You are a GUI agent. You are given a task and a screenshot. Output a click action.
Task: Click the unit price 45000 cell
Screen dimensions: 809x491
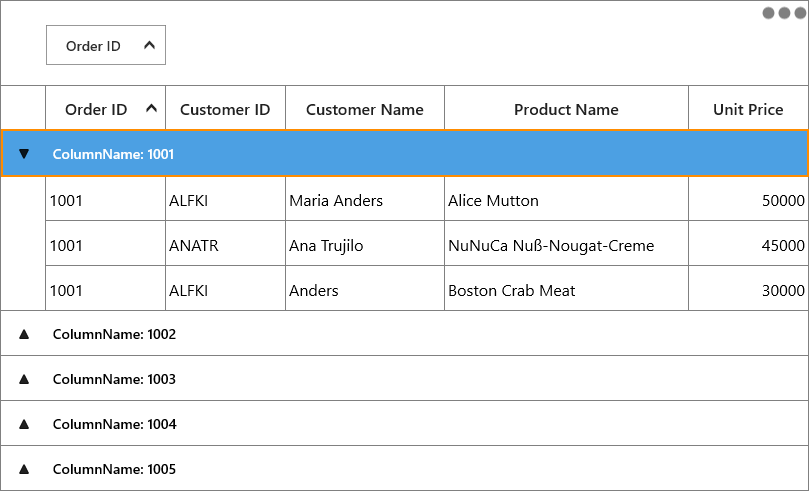click(x=748, y=243)
